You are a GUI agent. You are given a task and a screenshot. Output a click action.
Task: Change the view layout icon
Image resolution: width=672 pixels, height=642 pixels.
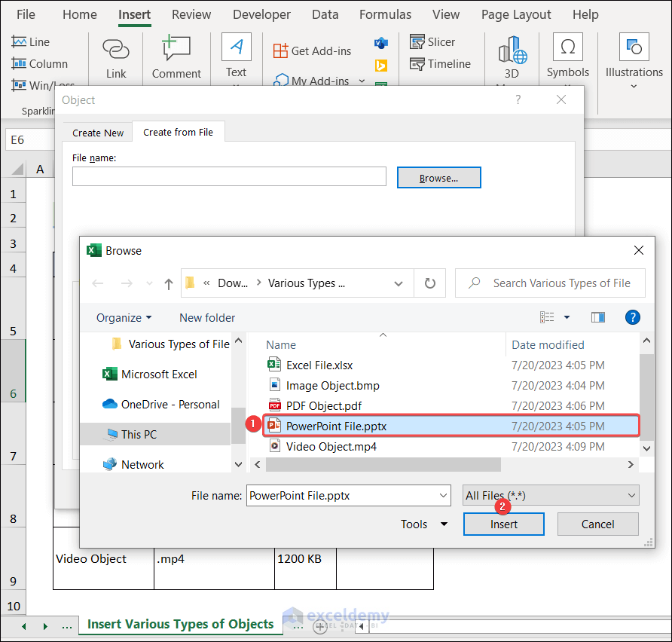pos(547,317)
